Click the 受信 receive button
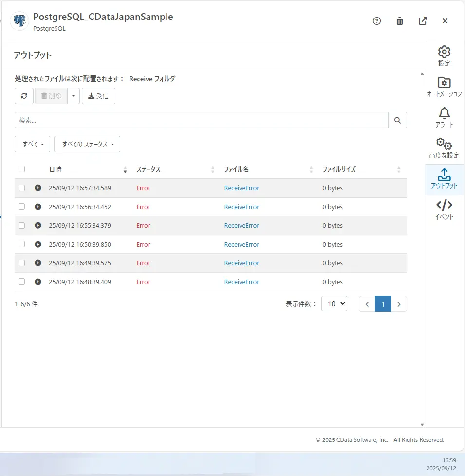The image size is (465, 476). pyautogui.click(x=98, y=96)
